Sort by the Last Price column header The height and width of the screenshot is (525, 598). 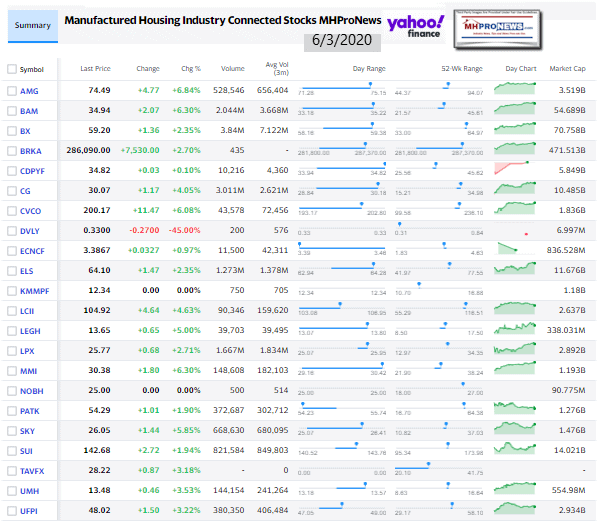coord(95,69)
